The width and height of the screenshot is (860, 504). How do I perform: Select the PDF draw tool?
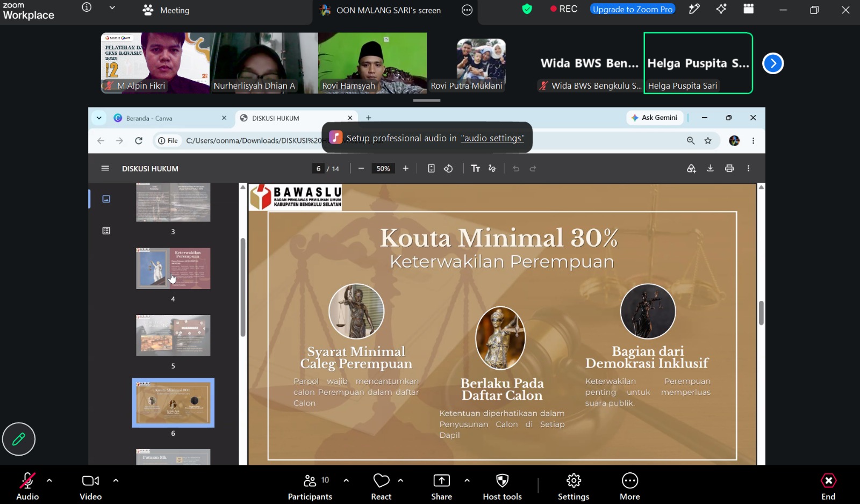click(492, 169)
